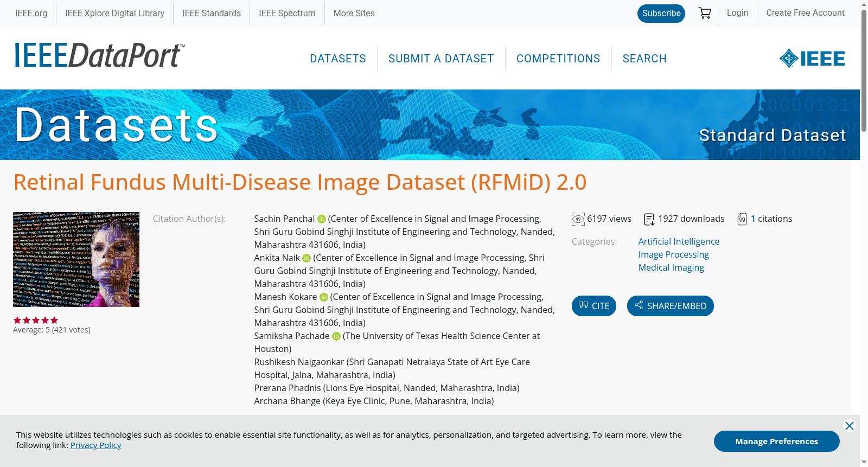Open the 1 citations count link
Screen dimensions: 868x467
click(753, 219)
